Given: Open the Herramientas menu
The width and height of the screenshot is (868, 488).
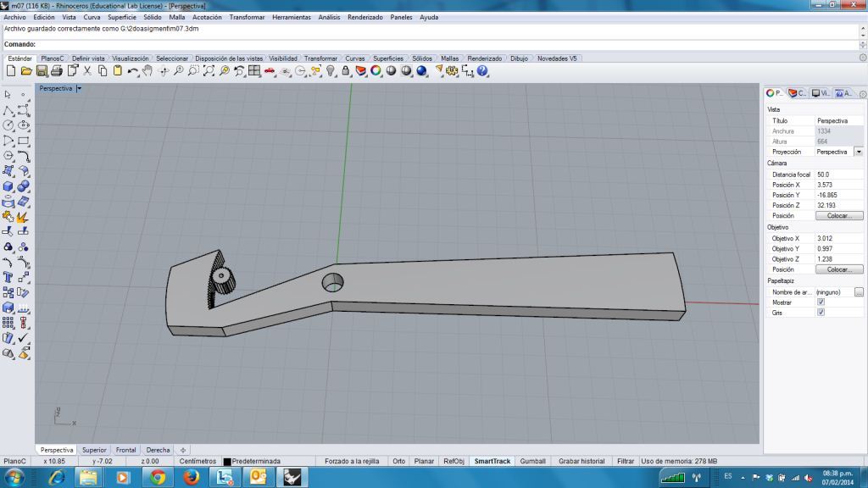Looking at the screenshot, I should (x=292, y=17).
